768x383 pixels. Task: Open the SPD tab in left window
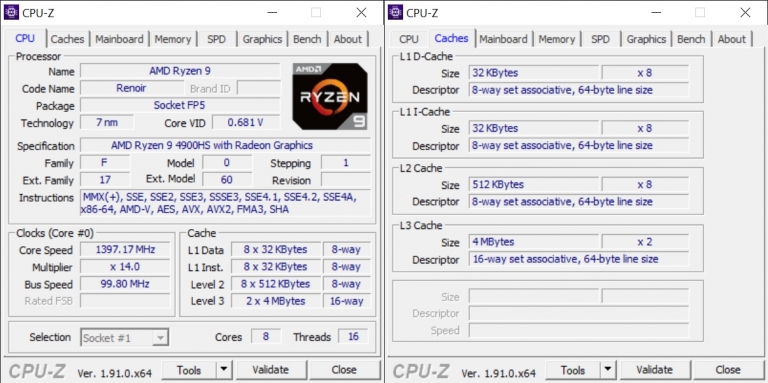point(216,39)
